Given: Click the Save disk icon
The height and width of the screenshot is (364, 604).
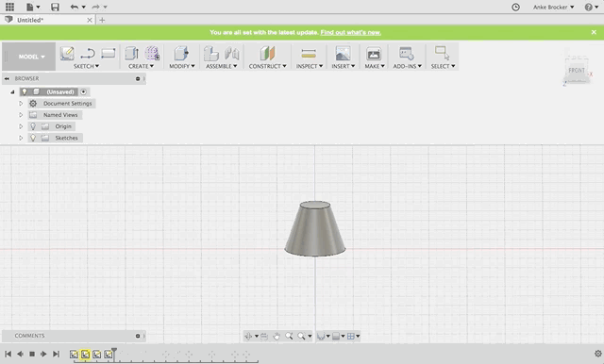Looking at the screenshot, I should click(55, 7).
